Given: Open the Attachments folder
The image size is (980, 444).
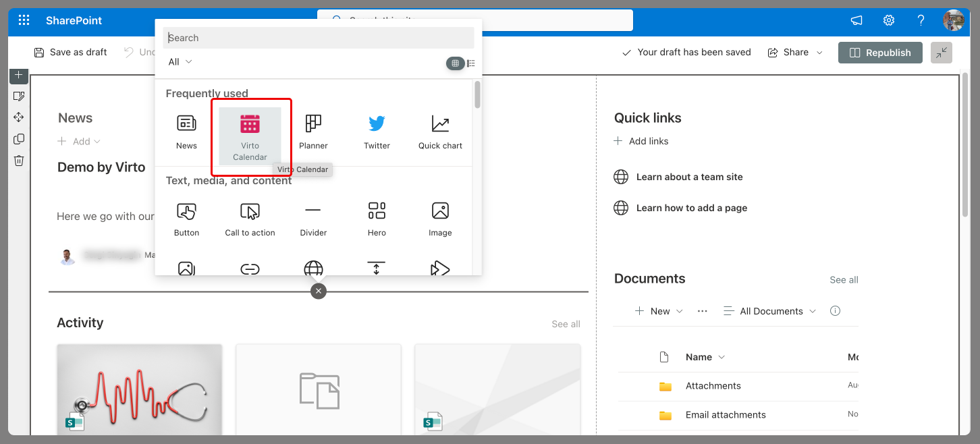Looking at the screenshot, I should pos(713,386).
